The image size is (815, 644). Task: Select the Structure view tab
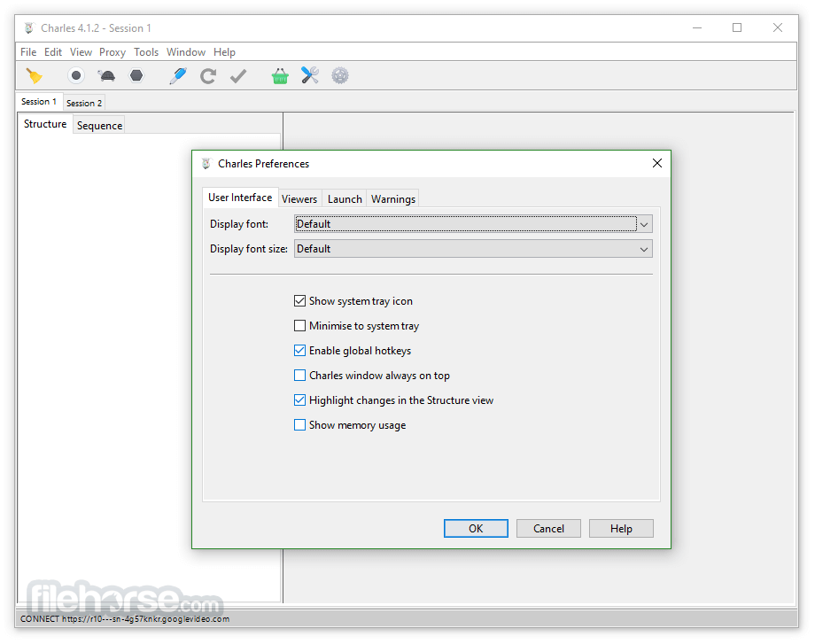[45, 124]
